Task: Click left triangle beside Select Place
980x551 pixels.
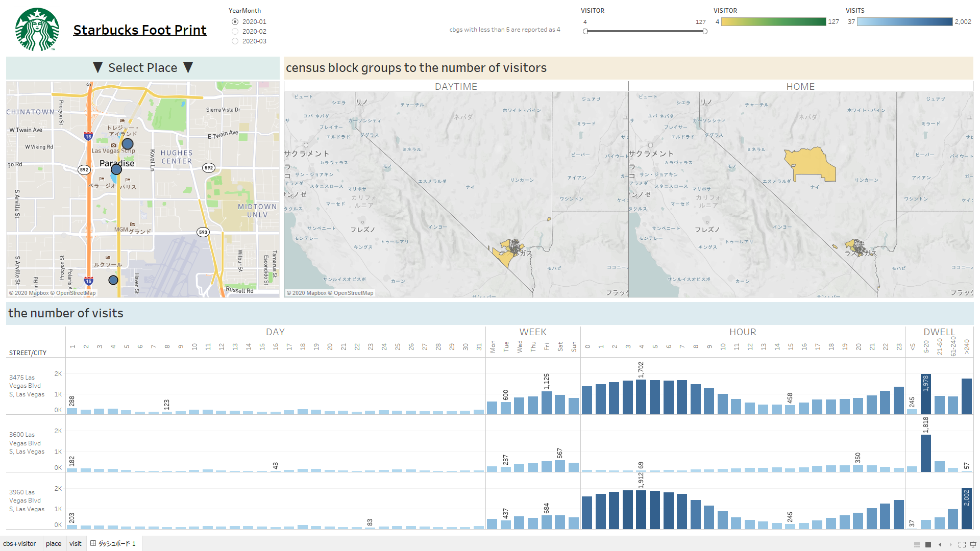Action: 98,68
